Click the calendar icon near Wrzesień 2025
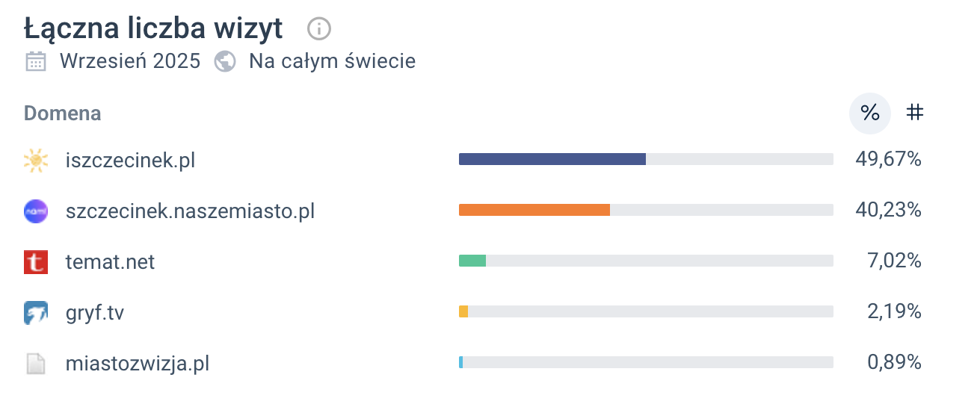The image size is (980, 413). pyautogui.click(x=36, y=61)
